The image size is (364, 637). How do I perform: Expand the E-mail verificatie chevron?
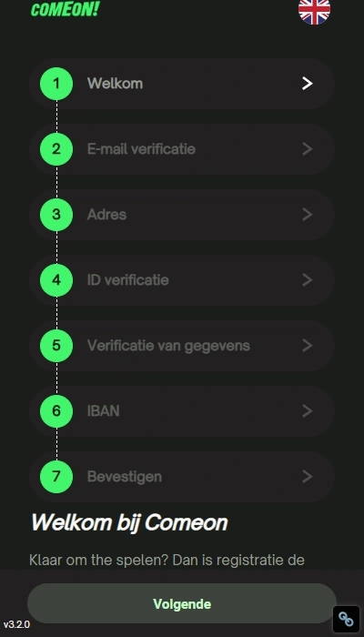pos(308,149)
